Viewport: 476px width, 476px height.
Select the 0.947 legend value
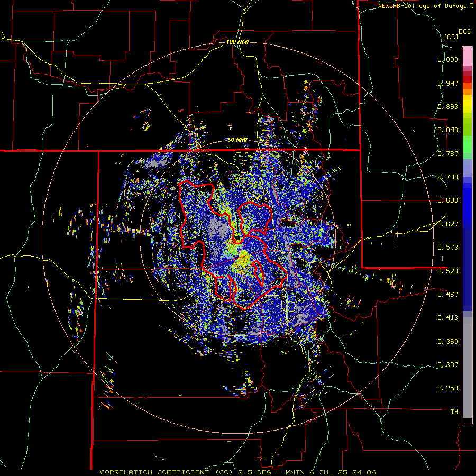coord(448,83)
